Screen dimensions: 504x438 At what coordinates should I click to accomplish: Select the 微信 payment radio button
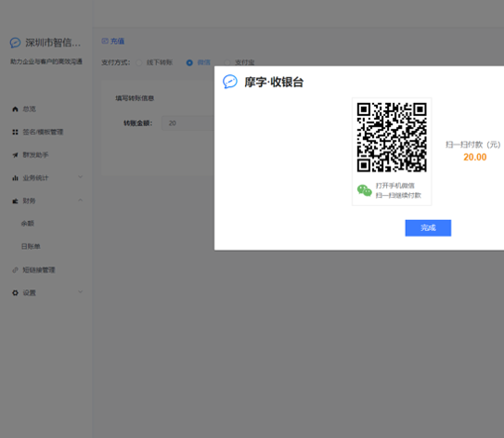click(x=189, y=63)
